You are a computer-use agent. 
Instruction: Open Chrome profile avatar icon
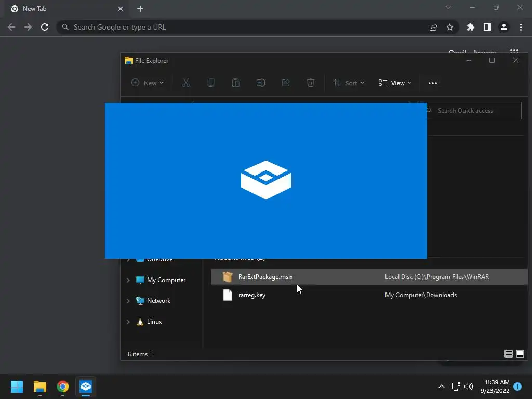click(x=504, y=27)
